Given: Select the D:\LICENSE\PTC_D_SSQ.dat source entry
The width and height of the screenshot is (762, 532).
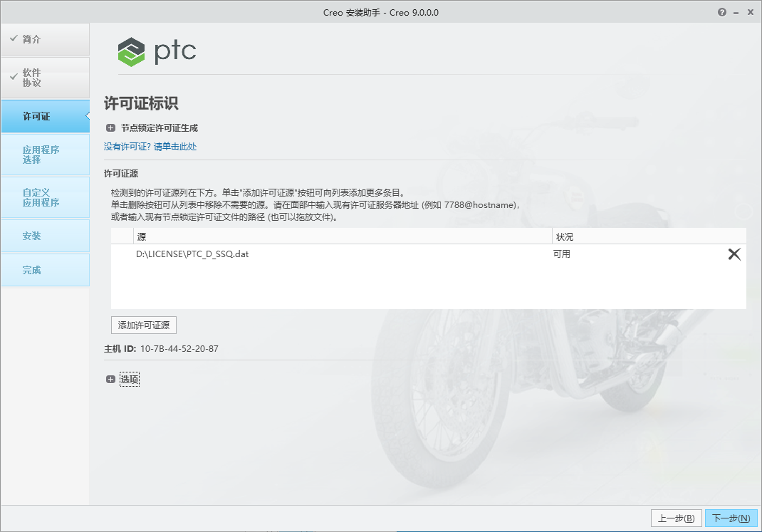Looking at the screenshot, I should (192, 254).
